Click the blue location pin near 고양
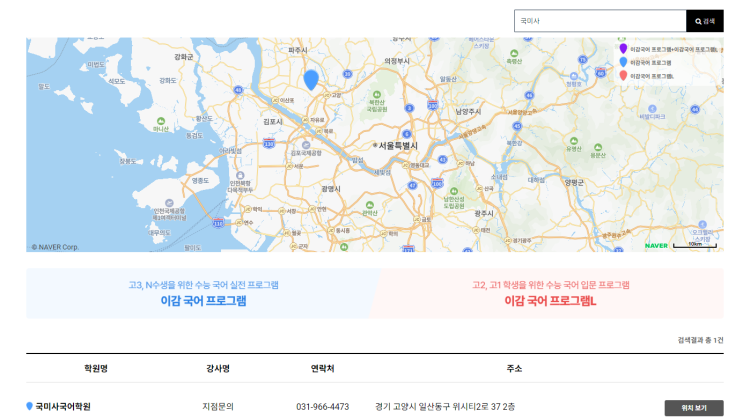743x420 pixels. click(311, 80)
